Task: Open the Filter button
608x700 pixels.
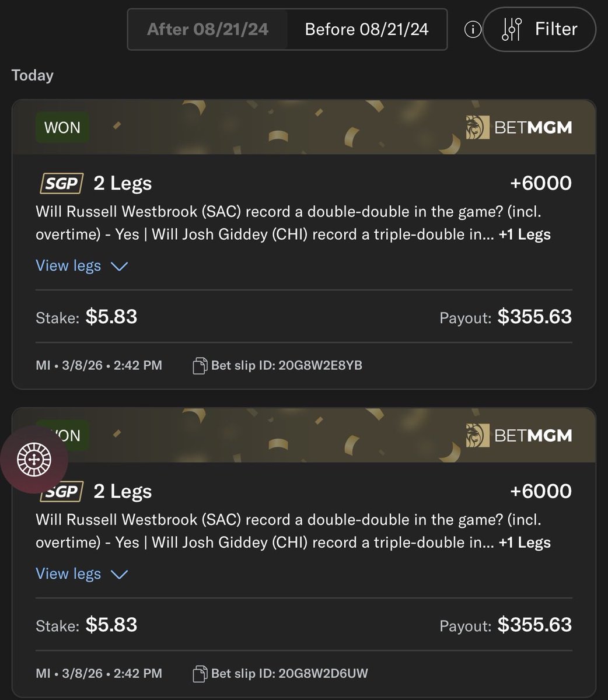Action: pos(539,29)
